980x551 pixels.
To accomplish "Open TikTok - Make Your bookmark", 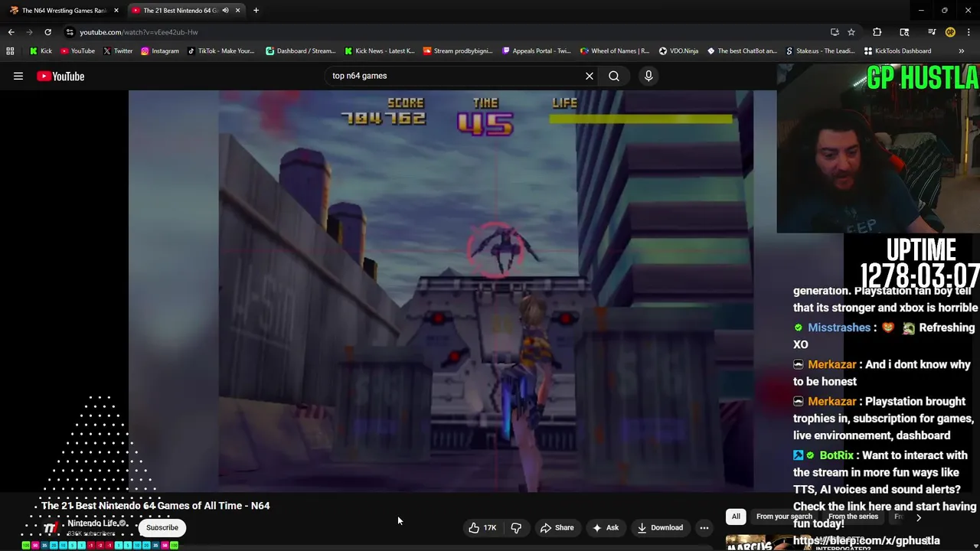I will pyautogui.click(x=220, y=51).
